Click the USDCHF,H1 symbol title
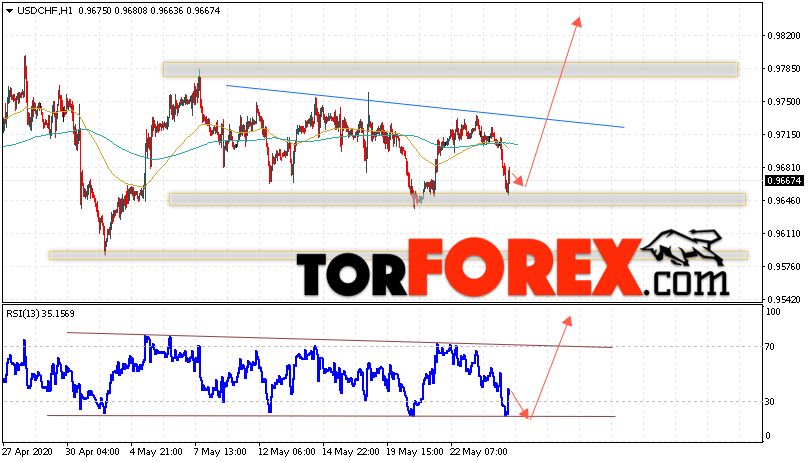 [45, 10]
